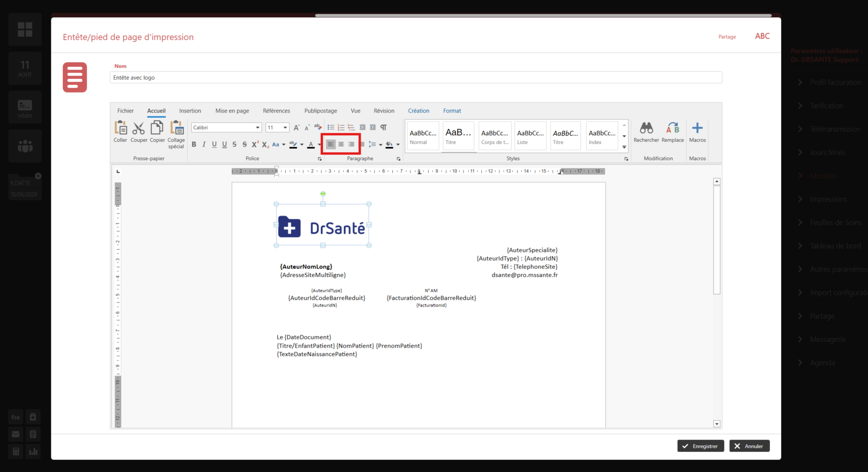Toggle italic formatting

pos(204,145)
